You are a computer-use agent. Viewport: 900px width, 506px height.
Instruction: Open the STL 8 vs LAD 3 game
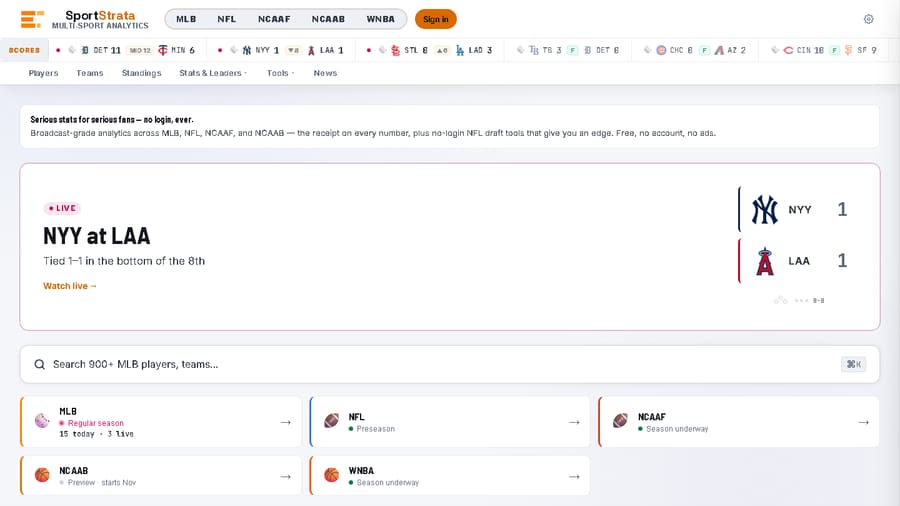[x=430, y=50]
